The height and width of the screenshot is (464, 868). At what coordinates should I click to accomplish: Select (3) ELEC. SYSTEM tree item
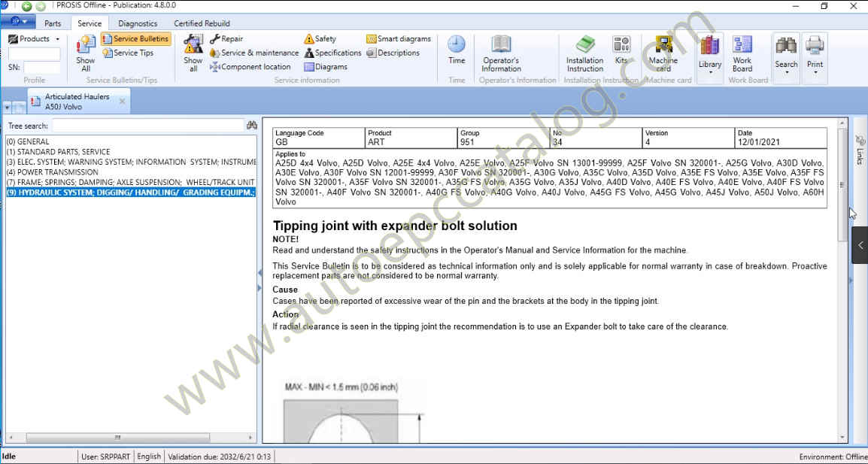click(x=131, y=162)
